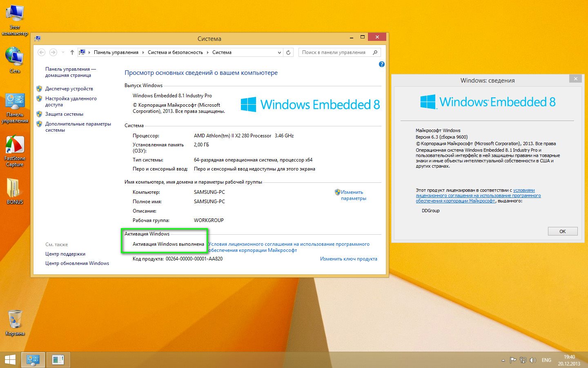
Task: Click the address bar computer icon
Action: (x=82, y=52)
